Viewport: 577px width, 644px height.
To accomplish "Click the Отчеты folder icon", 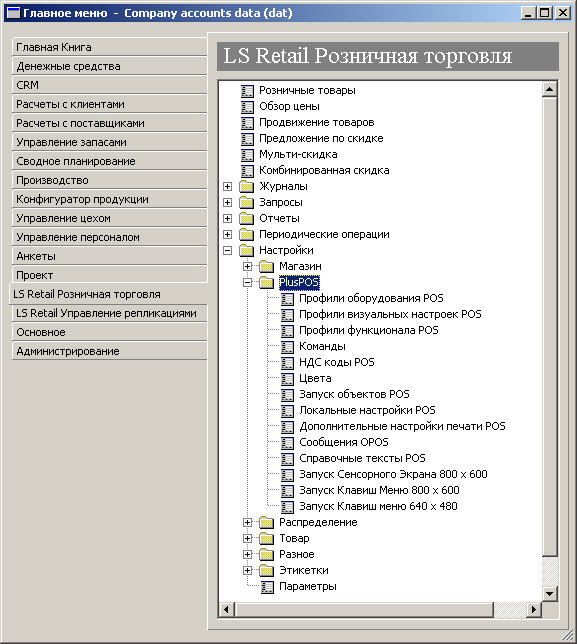I will click(246, 218).
